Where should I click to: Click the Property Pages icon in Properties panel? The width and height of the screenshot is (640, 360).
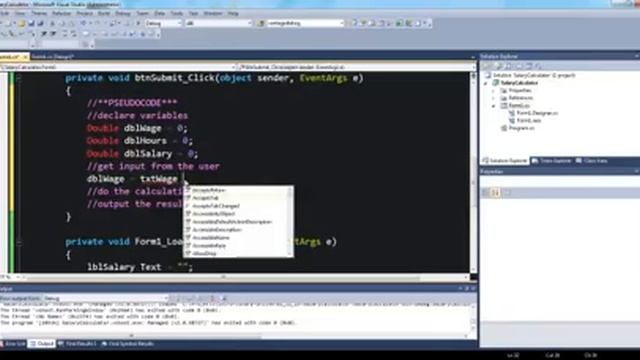(507, 192)
